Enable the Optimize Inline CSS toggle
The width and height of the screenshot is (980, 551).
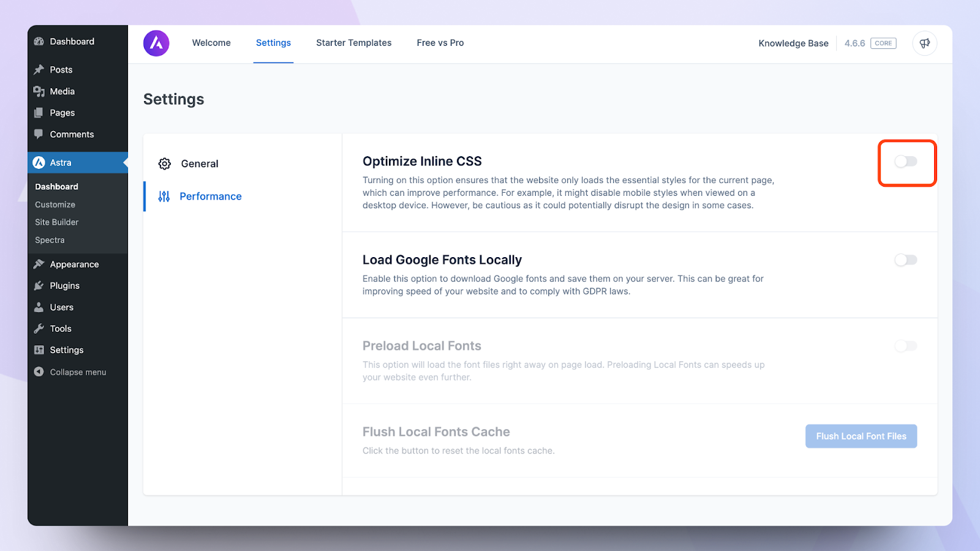point(906,162)
